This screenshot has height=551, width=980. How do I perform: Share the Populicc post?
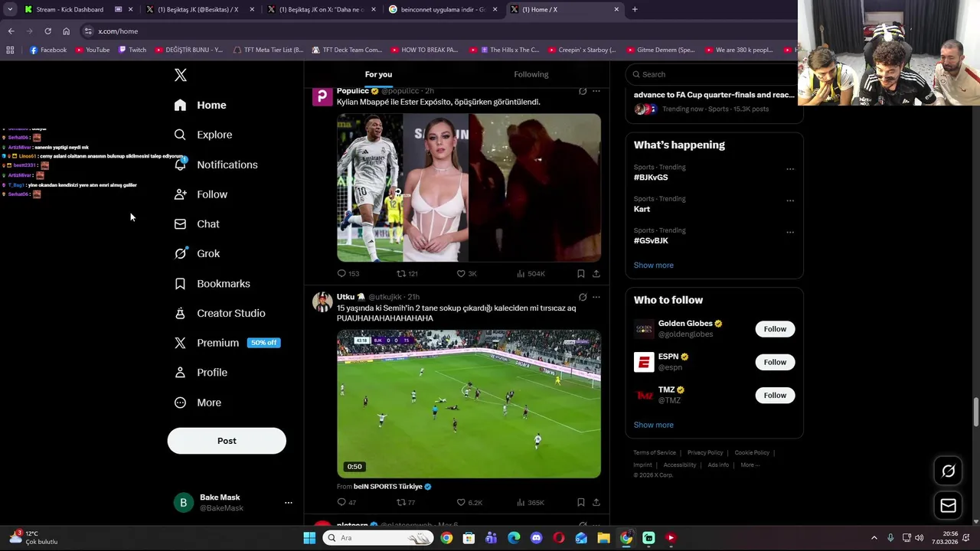[x=596, y=273]
